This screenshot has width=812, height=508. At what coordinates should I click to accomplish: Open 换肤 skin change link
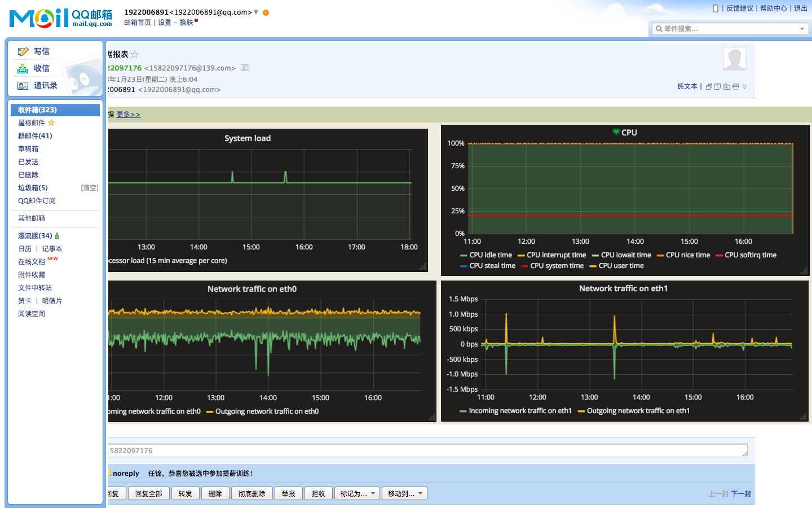(187, 23)
